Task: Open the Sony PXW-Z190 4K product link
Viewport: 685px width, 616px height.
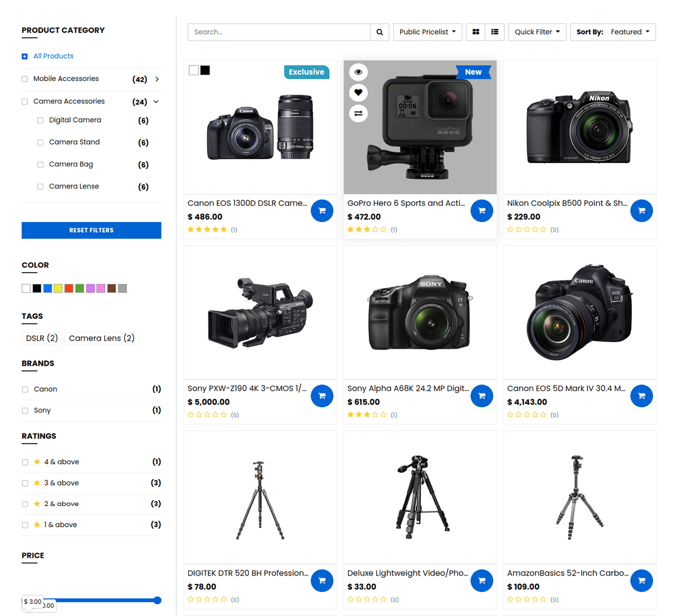Action: 247,388
